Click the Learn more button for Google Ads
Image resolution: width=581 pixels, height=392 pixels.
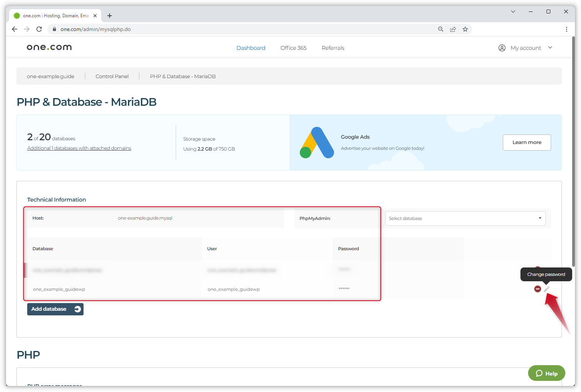pyautogui.click(x=527, y=142)
